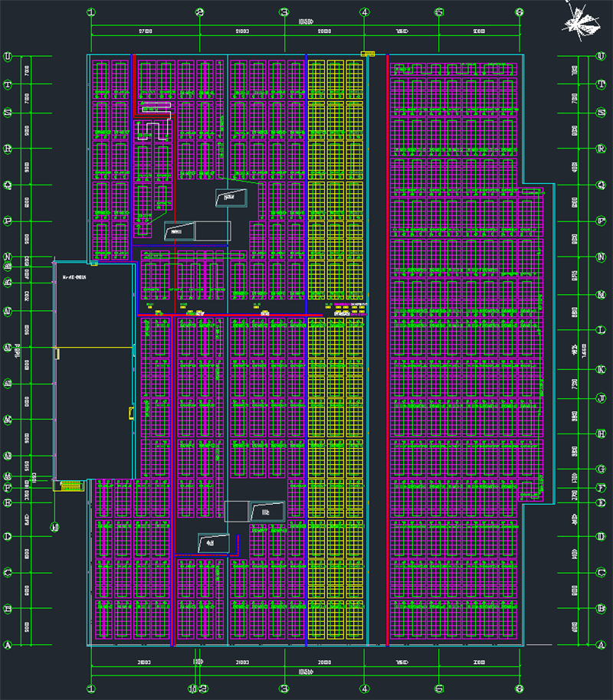Select the overall dimension text on top
The height and width of the screenshot is (700, 613).
point(304,22)
